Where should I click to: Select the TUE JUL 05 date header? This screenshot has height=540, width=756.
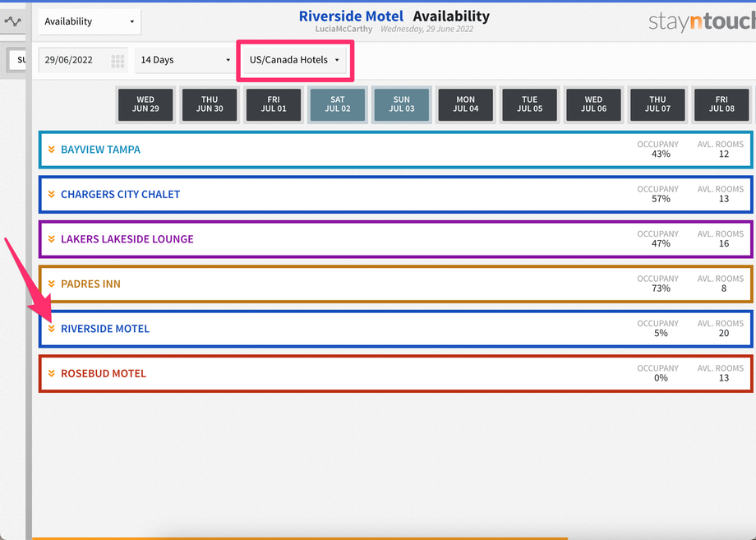coord(529,104)
